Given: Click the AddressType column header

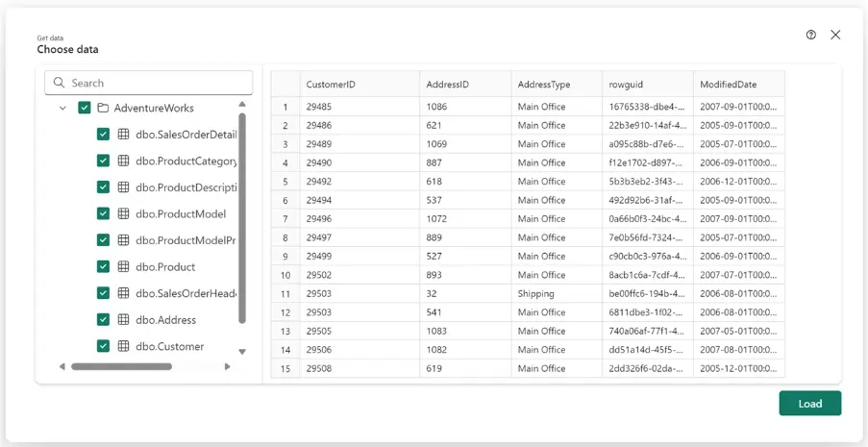Looking at the screenshot, I should click(557, 85).
